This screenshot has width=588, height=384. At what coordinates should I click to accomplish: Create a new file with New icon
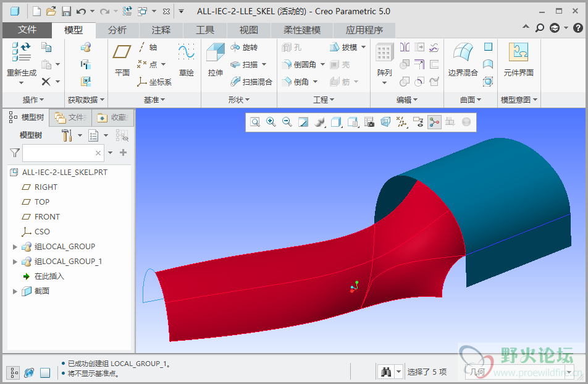[x=36, y=11]
